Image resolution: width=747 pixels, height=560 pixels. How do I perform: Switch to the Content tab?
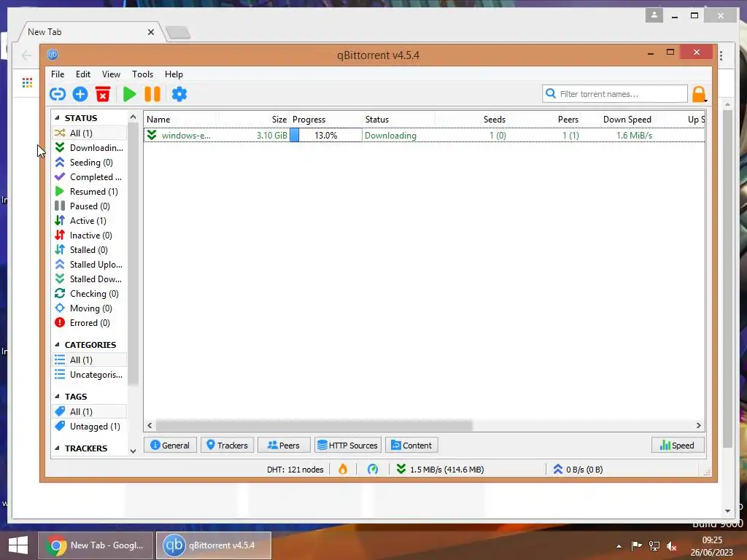(x=411, y=446)
